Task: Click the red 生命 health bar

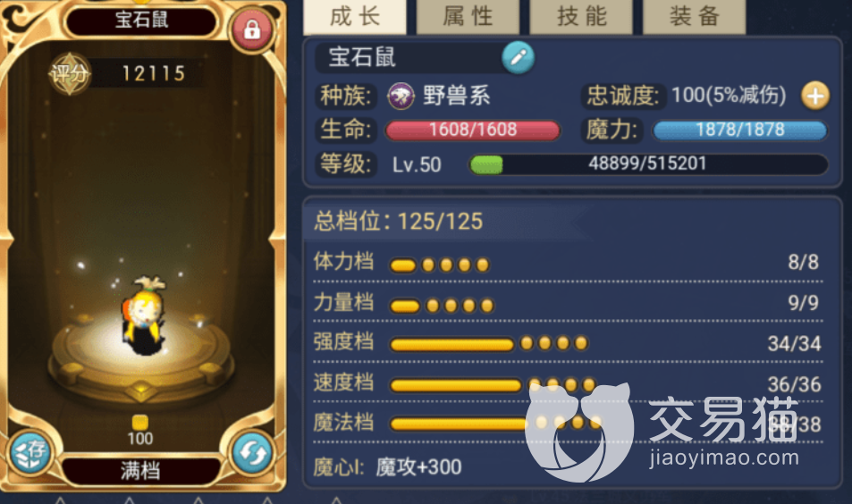Action: point(473,130)
